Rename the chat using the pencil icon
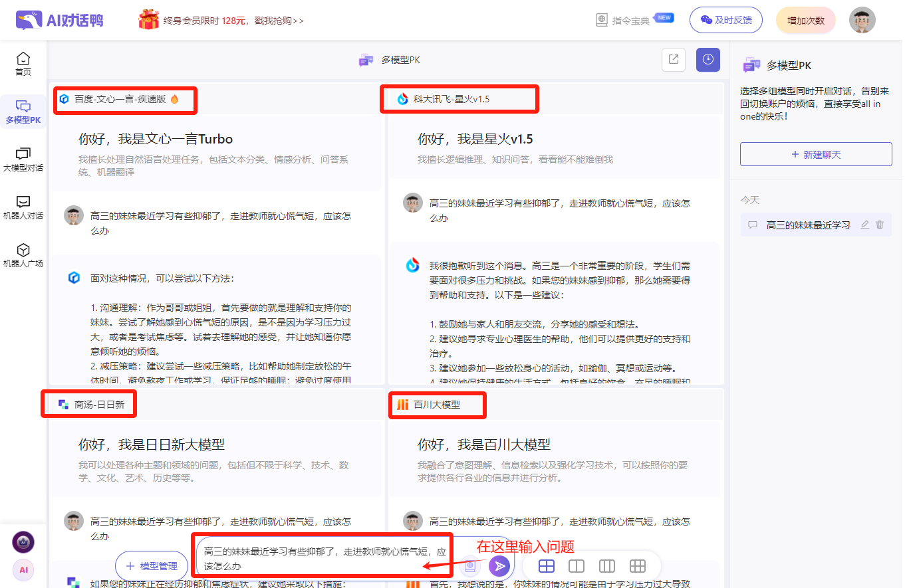The width and height of the screenshot is (905, 588). coord(865,225)
